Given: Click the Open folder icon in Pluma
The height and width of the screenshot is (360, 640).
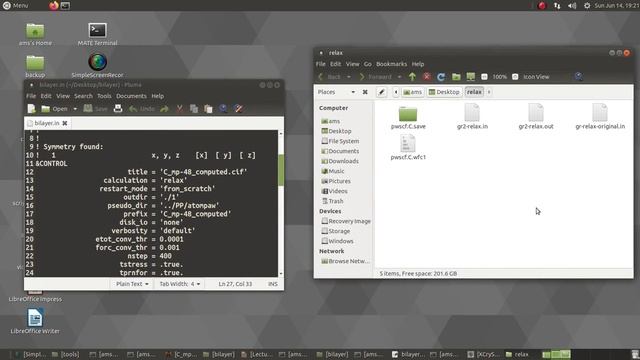Looking at the screenshot, I should (x=45, y=109).
